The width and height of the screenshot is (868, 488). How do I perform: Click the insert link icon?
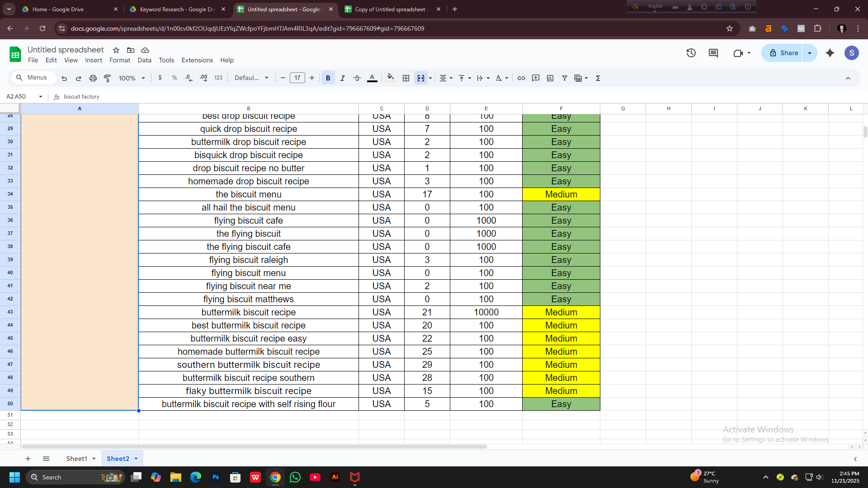(x=521, y=78)
